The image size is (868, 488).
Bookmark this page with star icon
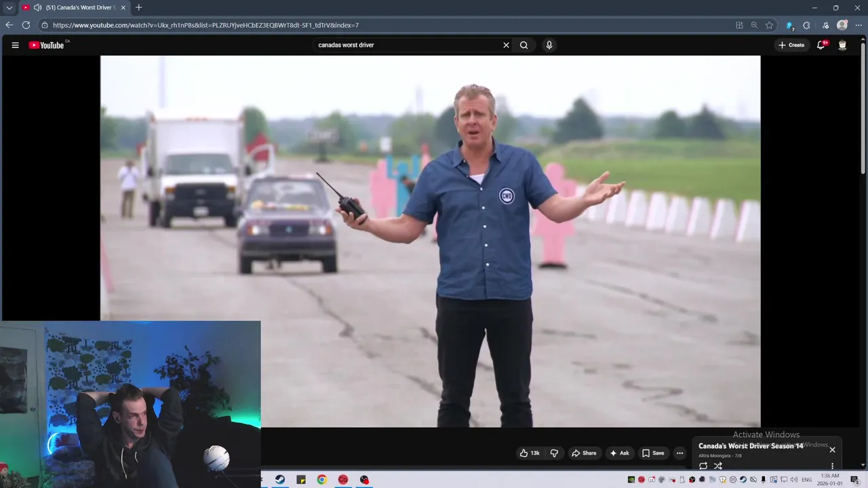769,25
